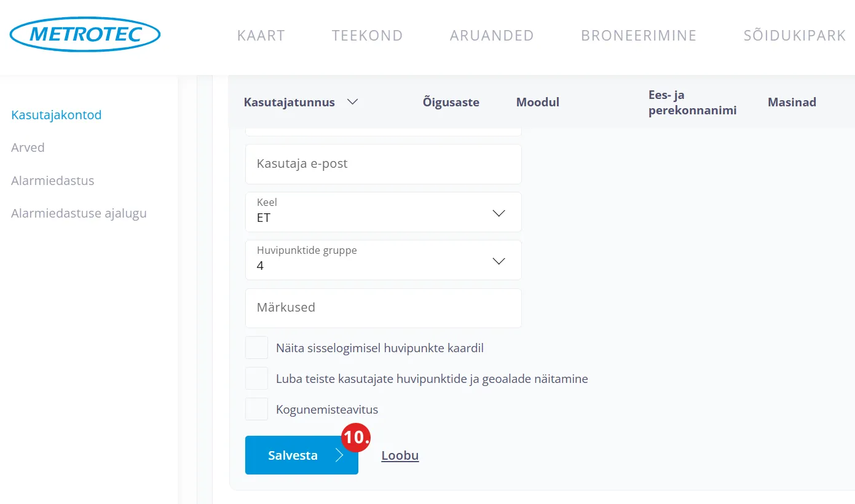Click the red step 10 badge
This screenshot has height=504, width=855.
click(x=357, y=438)
